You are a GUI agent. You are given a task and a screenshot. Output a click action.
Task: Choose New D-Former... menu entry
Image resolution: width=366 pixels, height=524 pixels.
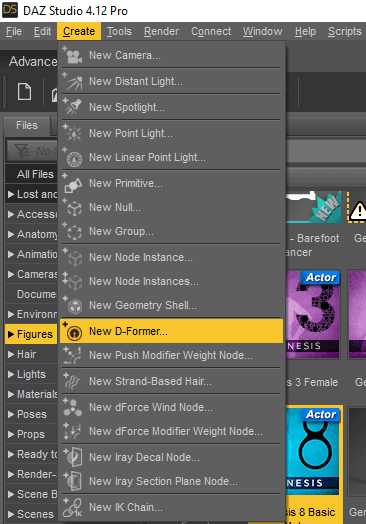tap(171, 331)
